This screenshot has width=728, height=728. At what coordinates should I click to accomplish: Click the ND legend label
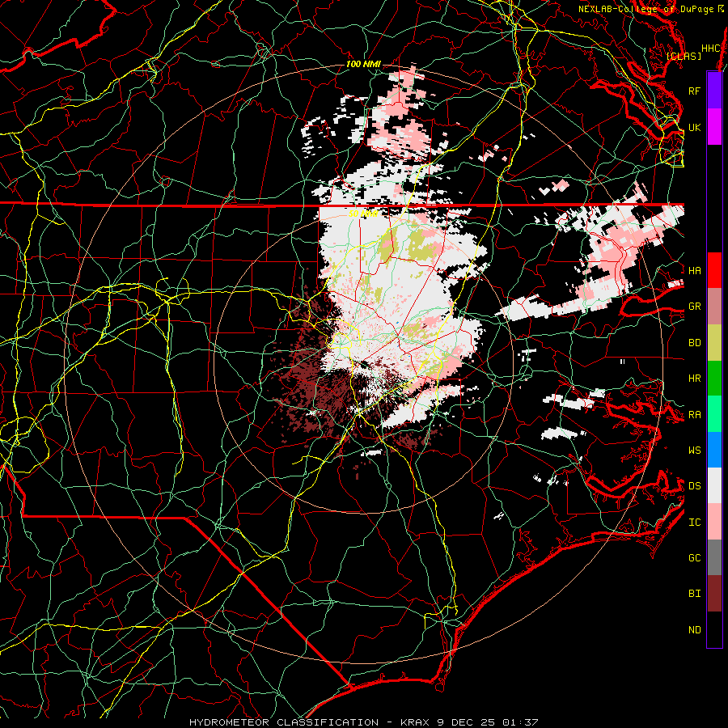tap(694, 630)
